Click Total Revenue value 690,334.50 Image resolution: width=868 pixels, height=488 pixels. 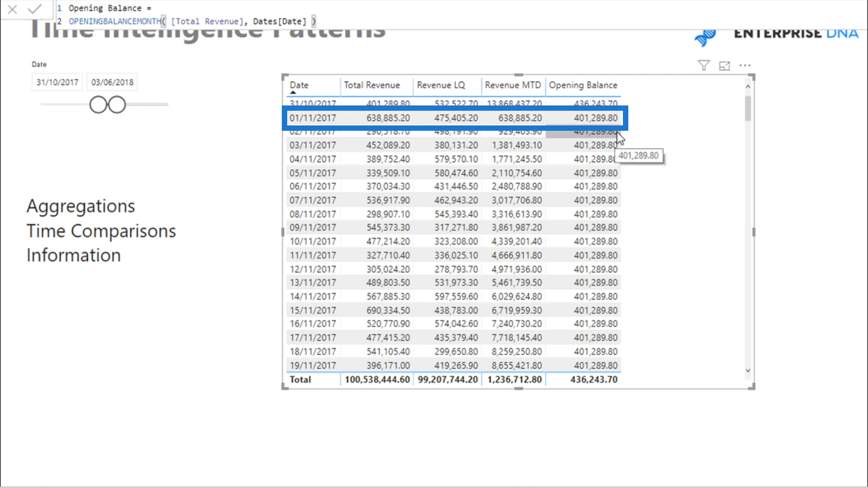pos(388,310)
